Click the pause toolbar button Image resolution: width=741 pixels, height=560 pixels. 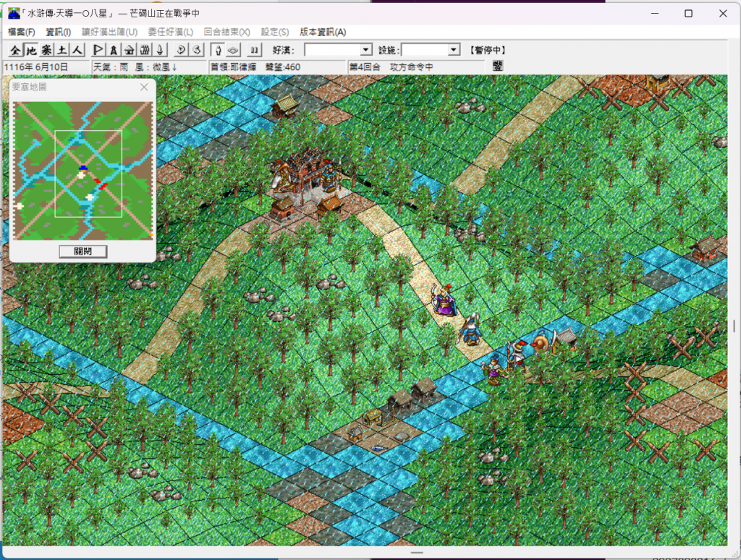point(254,50)
